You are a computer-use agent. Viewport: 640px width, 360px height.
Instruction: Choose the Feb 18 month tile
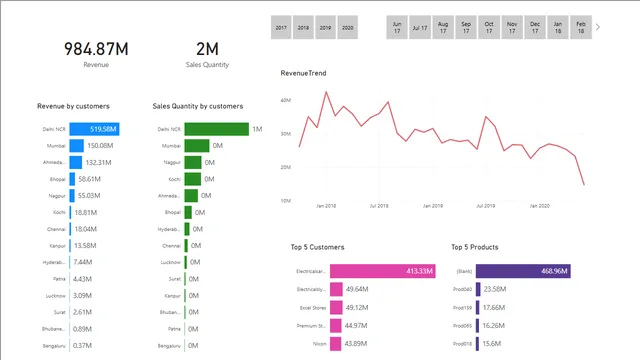click(x=581, y=27)
